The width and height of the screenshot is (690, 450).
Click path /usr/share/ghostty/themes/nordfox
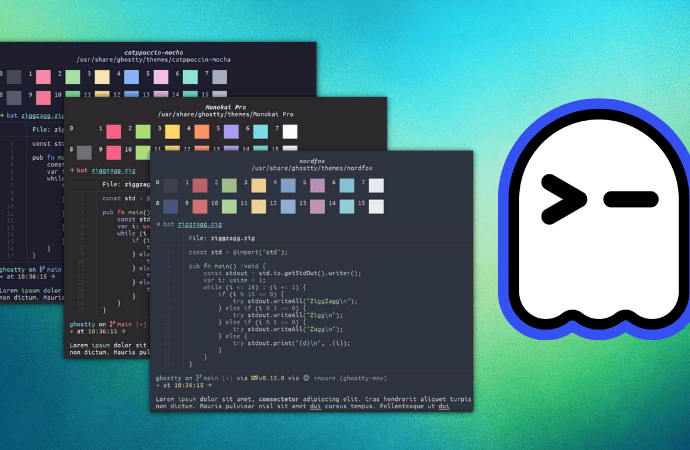tap(312, 168)
